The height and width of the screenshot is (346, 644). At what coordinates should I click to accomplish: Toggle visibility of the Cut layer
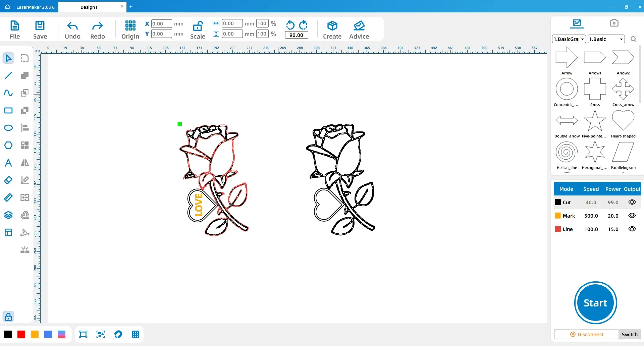coord(632,202)
